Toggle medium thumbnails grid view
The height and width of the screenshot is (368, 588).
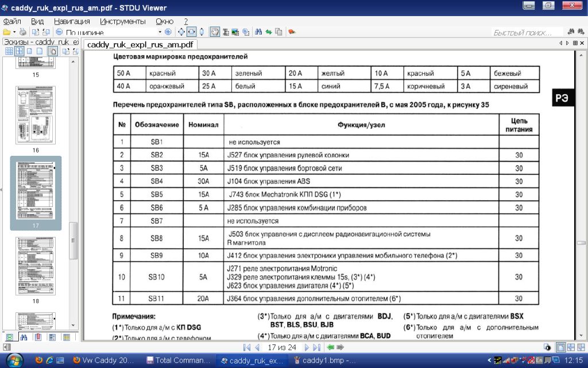19,51
